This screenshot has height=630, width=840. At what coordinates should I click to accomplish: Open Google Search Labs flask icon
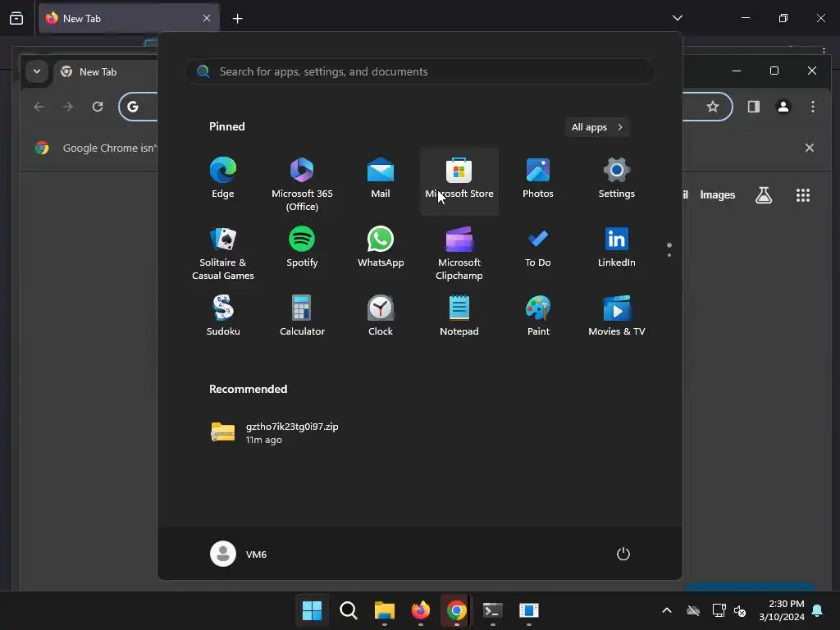(764, 195)
